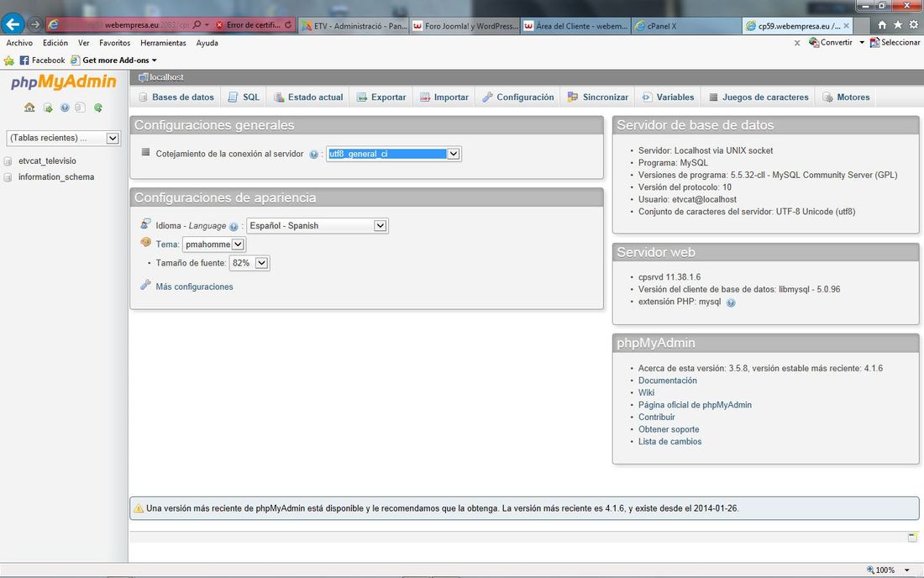Open the Bases de datos tab
This screenshot has height=578, width=924.
point(176,97)
